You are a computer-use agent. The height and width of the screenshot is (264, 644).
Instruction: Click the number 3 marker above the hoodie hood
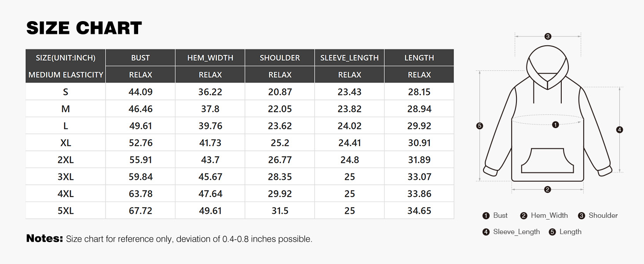(548, 37)
